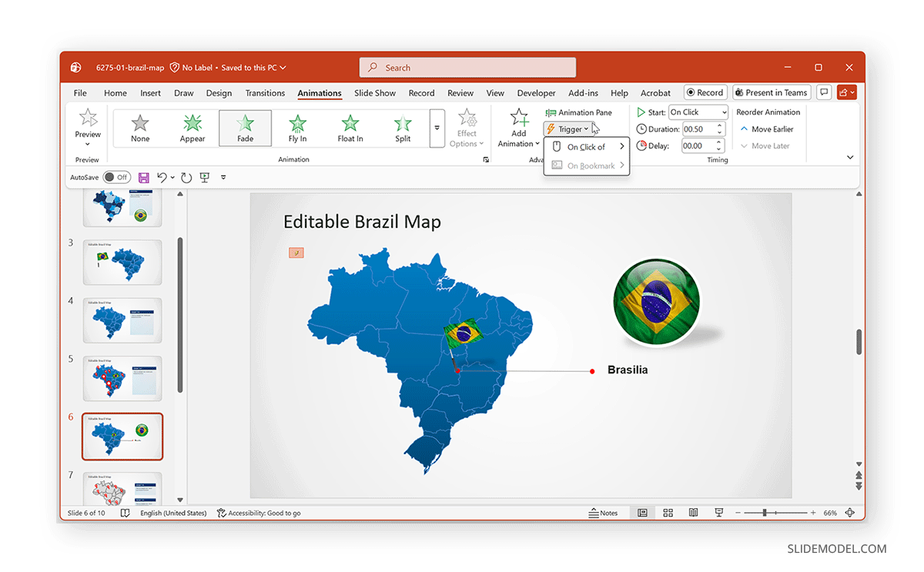Click Present in Teams button
924x572 pixels.
(771, 92)
